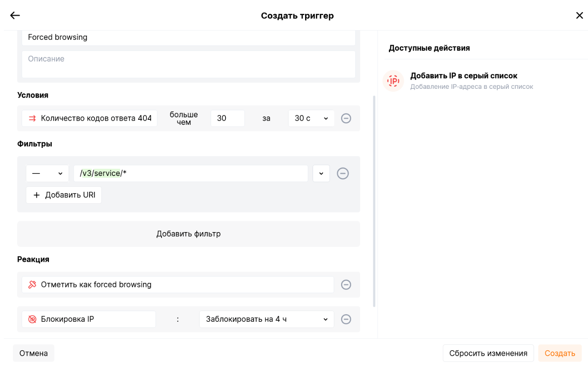Remove the Отметить как forced browsing reaction
588x367 pixels.
pos(346,284)
